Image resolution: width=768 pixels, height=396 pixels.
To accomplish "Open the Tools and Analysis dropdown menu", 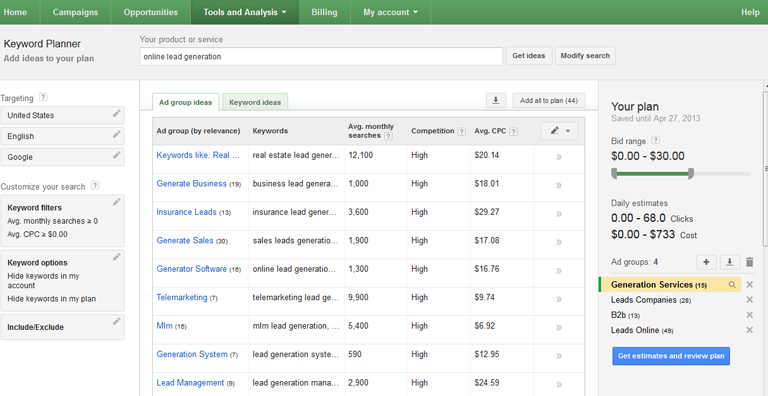I will tap(245, 12).
